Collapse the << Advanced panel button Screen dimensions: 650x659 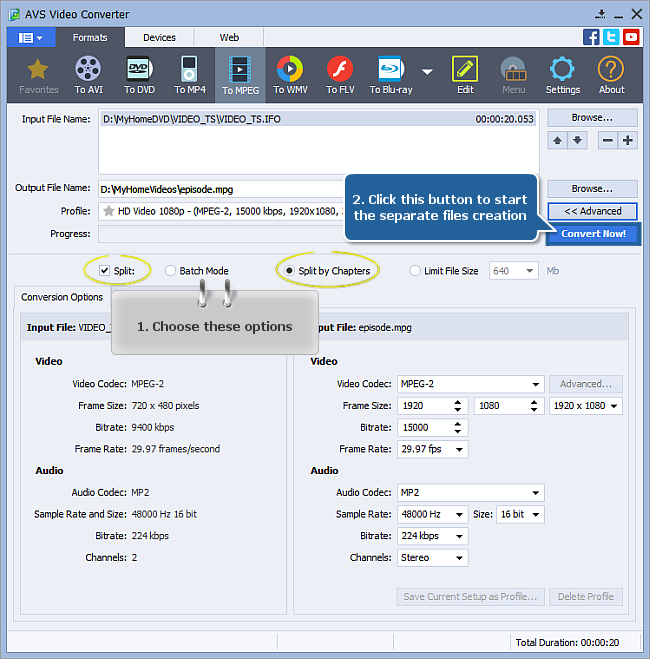pos(592,211)
